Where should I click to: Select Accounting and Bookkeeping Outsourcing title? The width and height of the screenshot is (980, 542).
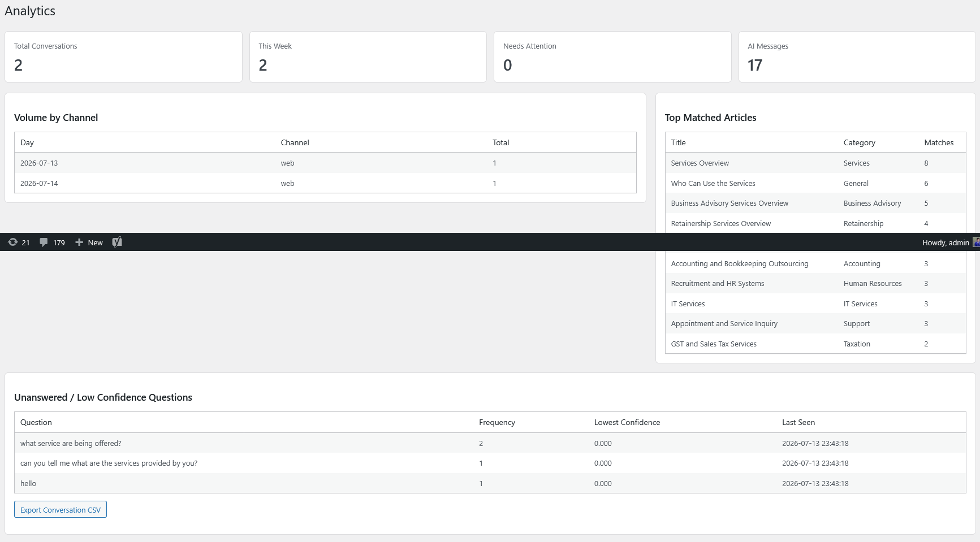(x=740, y=263)
